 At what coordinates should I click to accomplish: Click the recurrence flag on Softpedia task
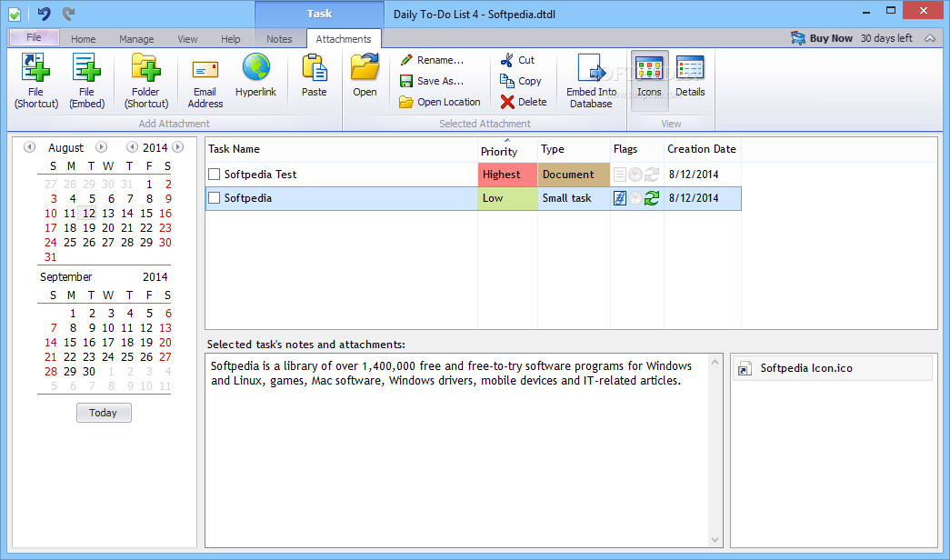[x=651, y=198]
